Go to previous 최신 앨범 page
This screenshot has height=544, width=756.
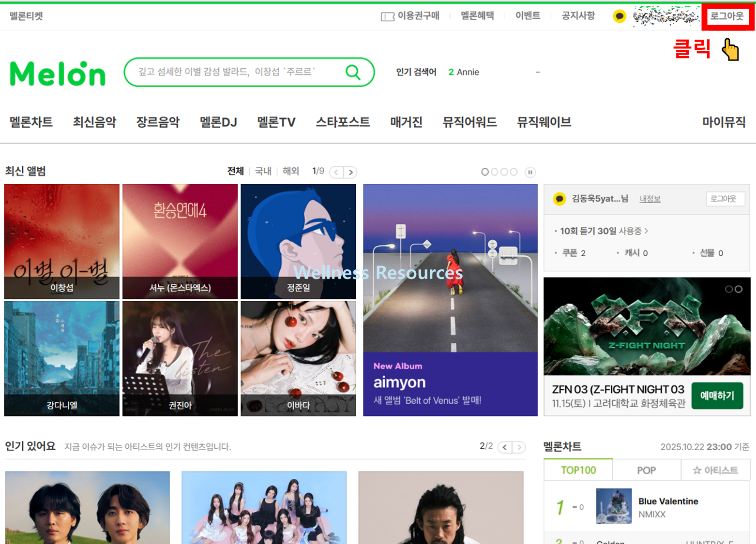coord(336,172)
